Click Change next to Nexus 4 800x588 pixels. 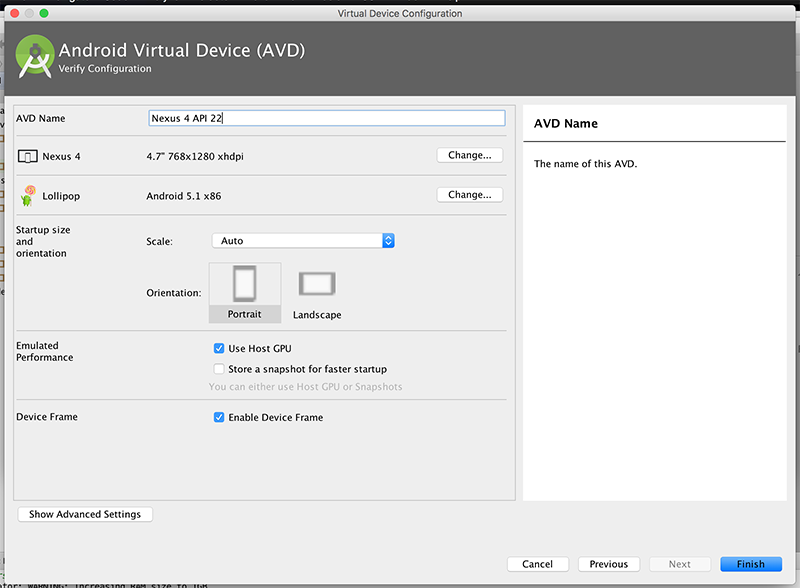pyautogui.click(x=469, y=154)
